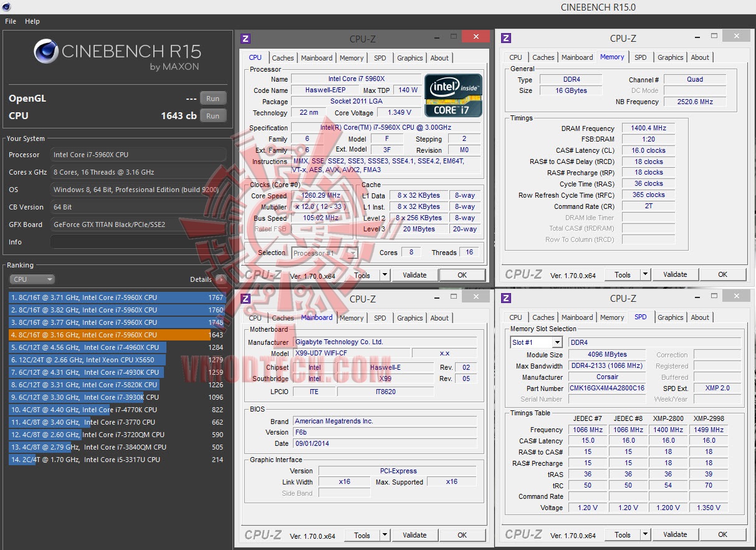This screenshot has height=550, width=756.
Task: Expand Tools arrow in bottom-left CPU-Z window
Action: click(x=385, y=535)
